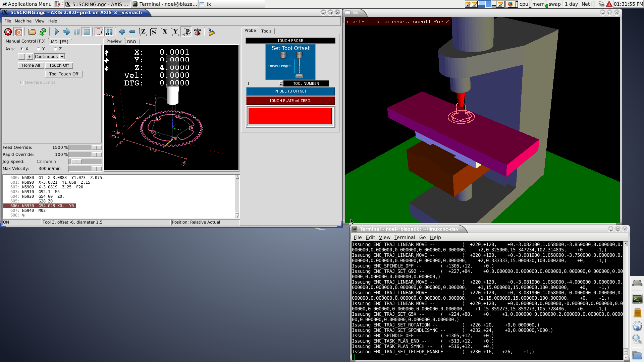Open the File menu in AXIS
644x362 pixels.
8,21
